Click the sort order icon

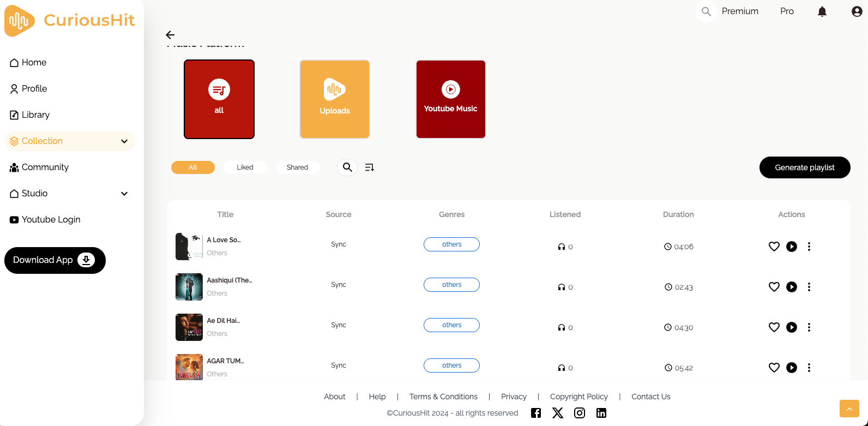coord(370,167)
